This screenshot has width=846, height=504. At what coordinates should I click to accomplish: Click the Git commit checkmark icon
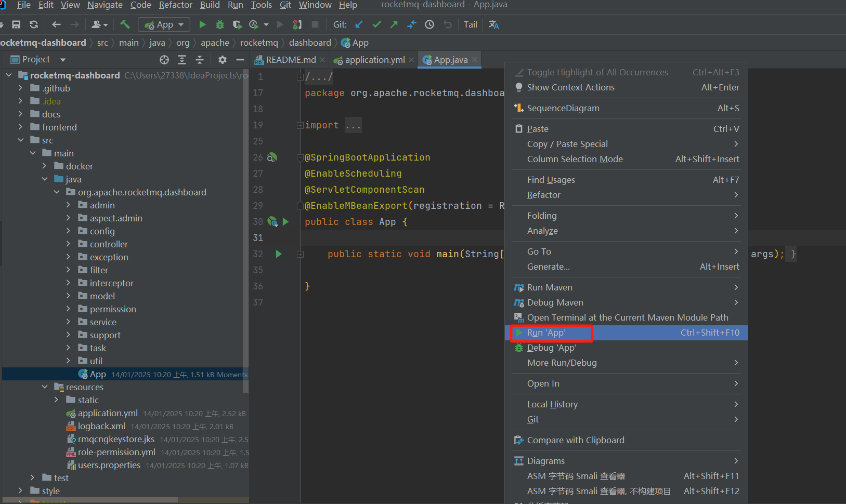coord(377,24)
